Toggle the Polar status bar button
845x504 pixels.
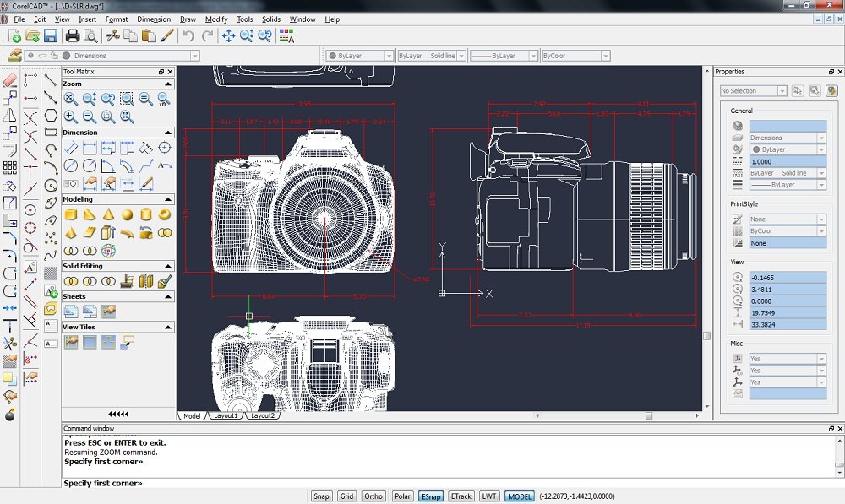402,496
